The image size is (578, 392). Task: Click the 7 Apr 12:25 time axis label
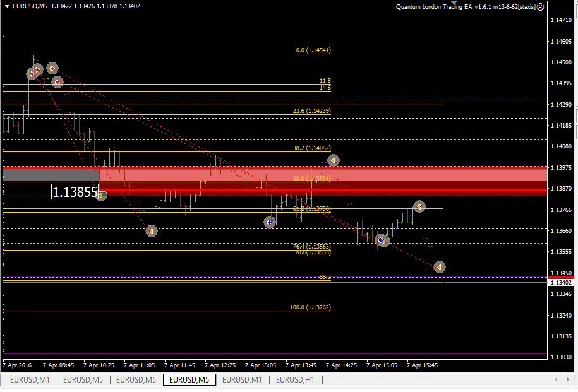coord(220,365)
